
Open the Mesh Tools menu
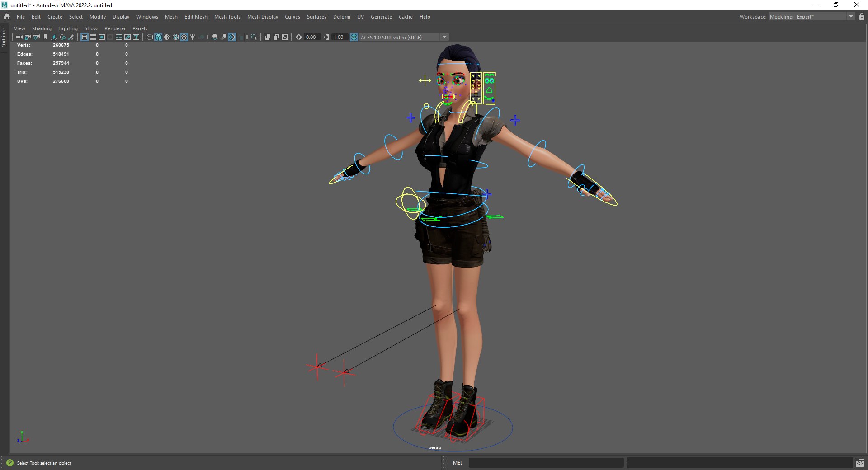click(227, 17)
